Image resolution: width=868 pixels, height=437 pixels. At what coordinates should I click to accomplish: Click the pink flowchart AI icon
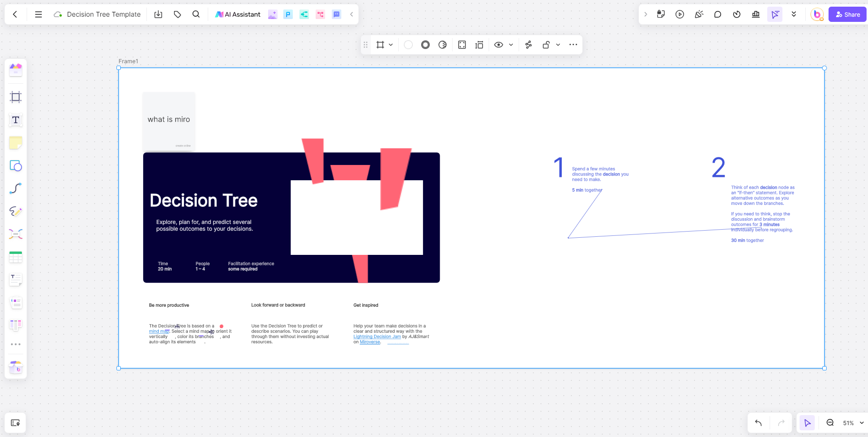point(320,14)
